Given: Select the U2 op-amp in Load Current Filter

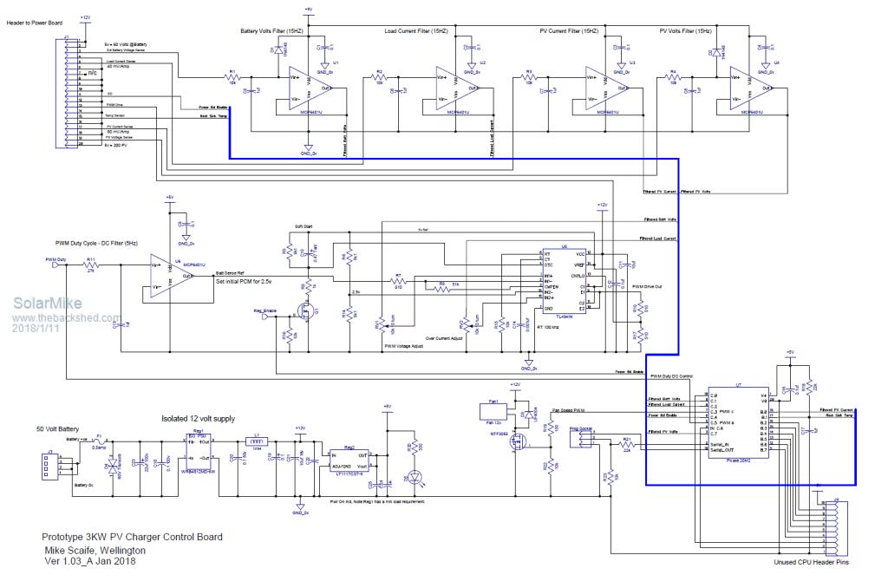Looking at the screenshot, I should 456,88.
